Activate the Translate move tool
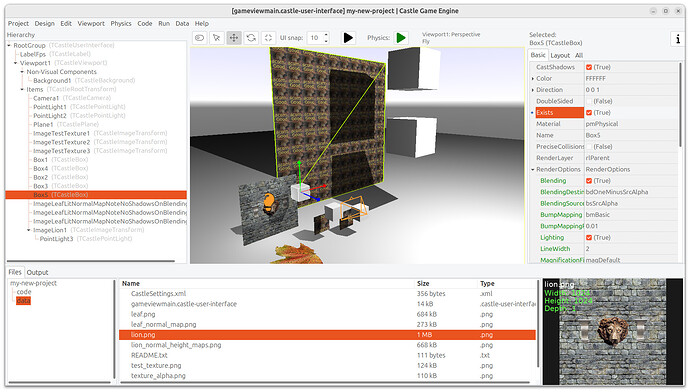Image resolution: width=690 pixels, height=392 pixels. (234, 38)
